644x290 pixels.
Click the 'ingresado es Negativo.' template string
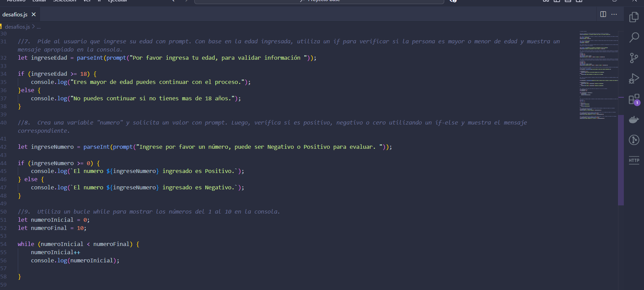198,187
